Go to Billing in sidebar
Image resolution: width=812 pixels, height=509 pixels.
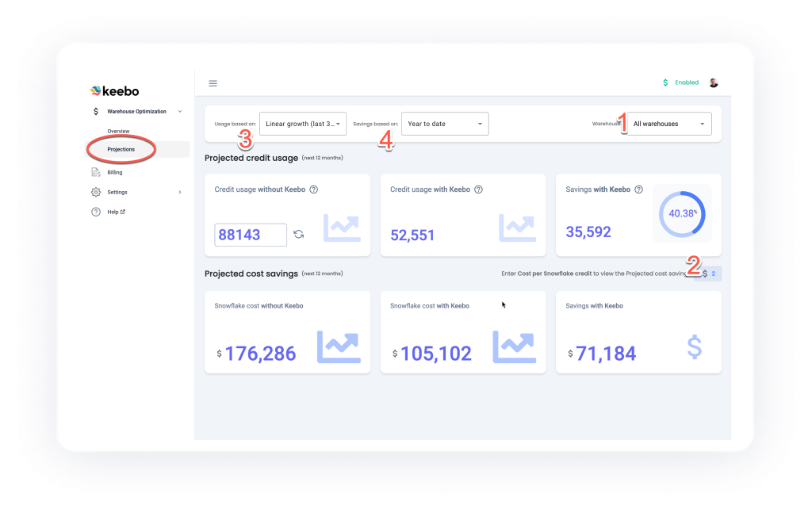(115, 172)
